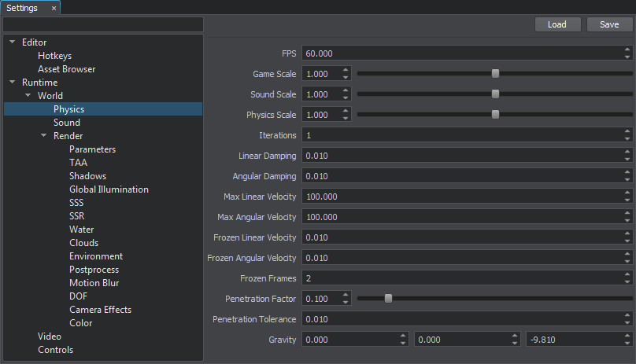Open Motion Blur settings
636x364 pixels.
coord(94,283)
